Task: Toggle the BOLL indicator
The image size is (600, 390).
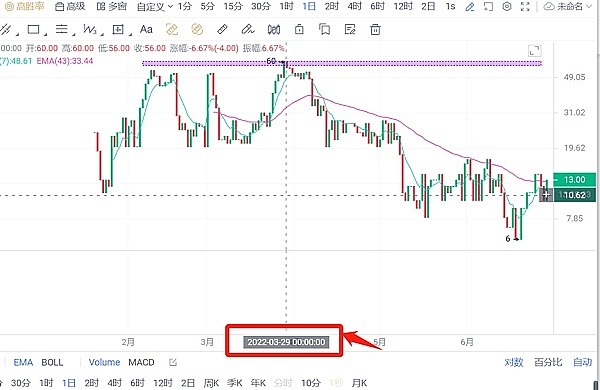Action: [x=52, y=362]
